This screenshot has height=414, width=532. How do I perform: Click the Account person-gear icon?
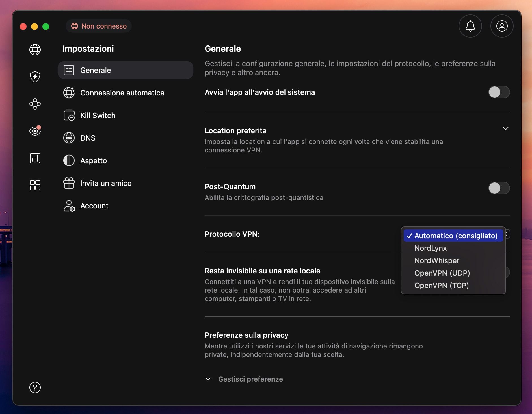pos(69,206)
